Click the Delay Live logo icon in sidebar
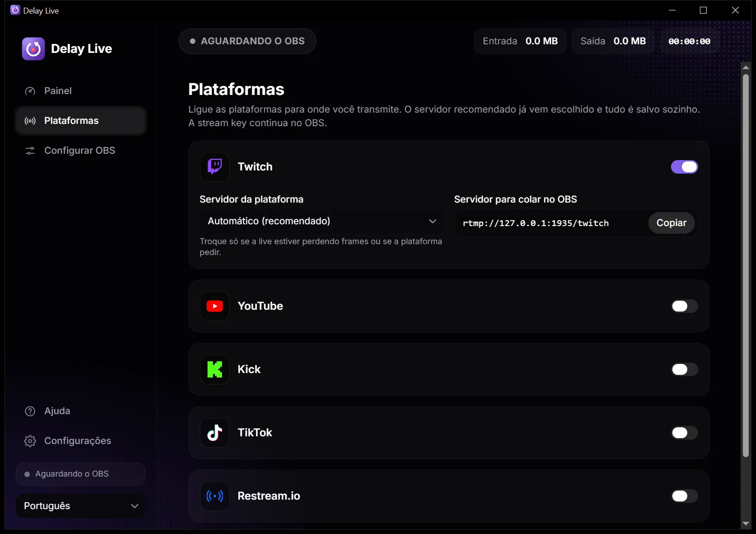This screenshot has width=756, height=534. [33, 49]
